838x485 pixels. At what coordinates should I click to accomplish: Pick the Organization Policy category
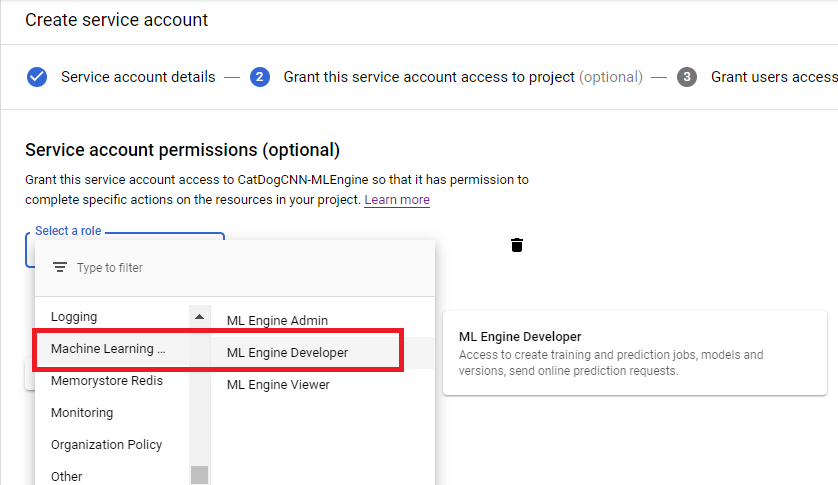[106, 445]
